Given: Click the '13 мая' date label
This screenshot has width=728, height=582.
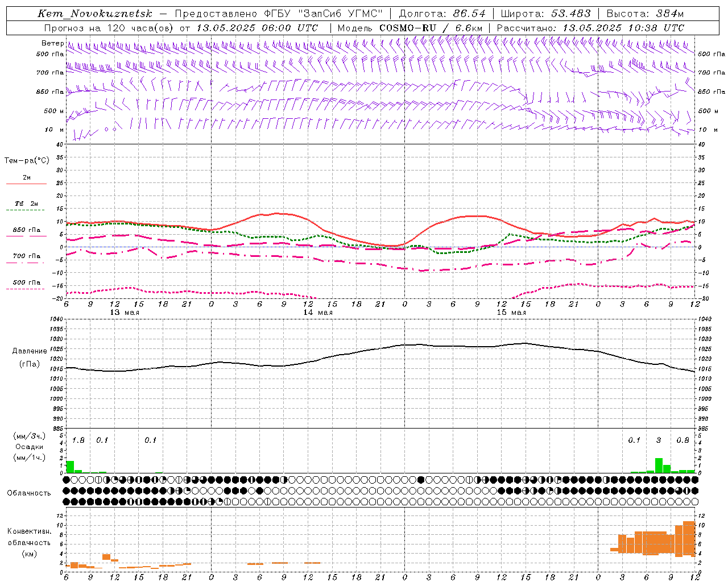Looking at the screenshot, I should point(125,313).
